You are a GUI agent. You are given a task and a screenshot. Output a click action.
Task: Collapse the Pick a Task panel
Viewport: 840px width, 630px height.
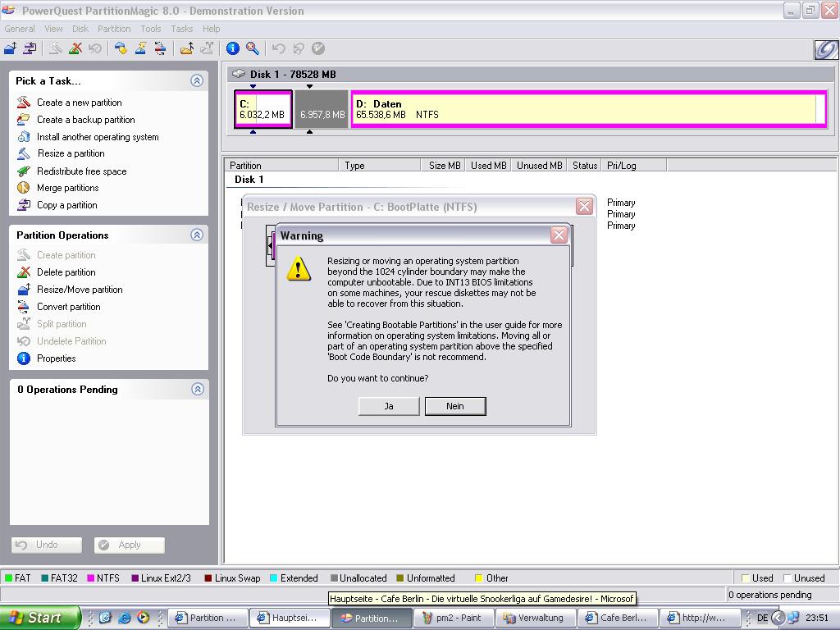pyautogui.click(x=197, y=81)
